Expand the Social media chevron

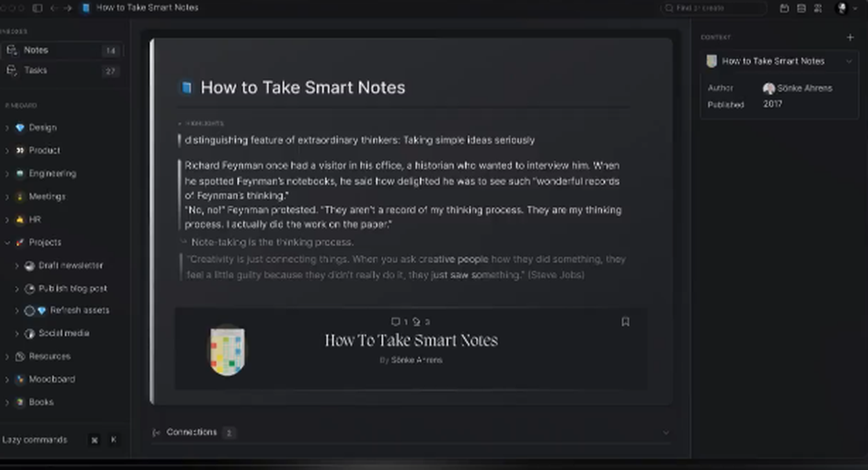coord(16,334)
